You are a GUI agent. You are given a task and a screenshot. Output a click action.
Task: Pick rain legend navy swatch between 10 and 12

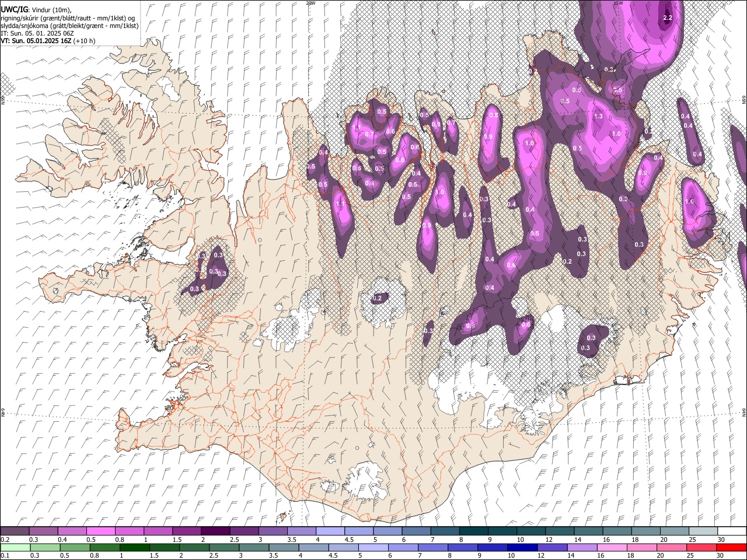[522, 547]
